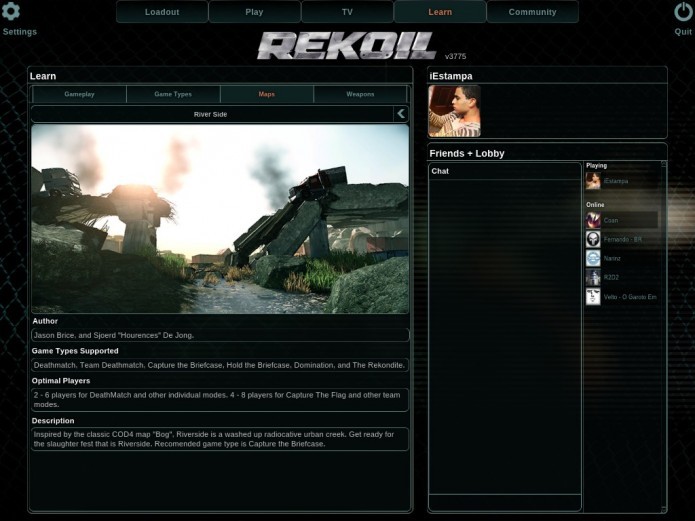Click the iEstampa profile picture
This screenshot has height=521, width=695.
pyautogui.click(x=454, y=111)
